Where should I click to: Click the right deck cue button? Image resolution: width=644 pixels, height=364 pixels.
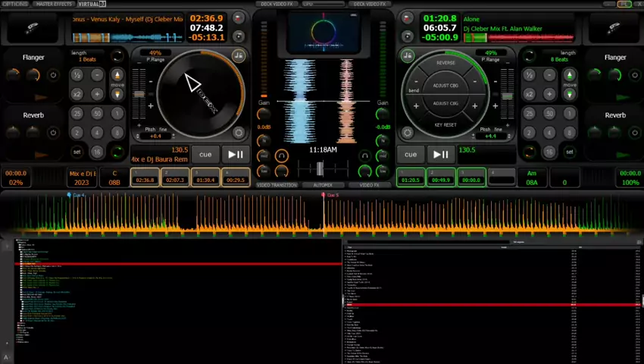[x=410, y=154]
